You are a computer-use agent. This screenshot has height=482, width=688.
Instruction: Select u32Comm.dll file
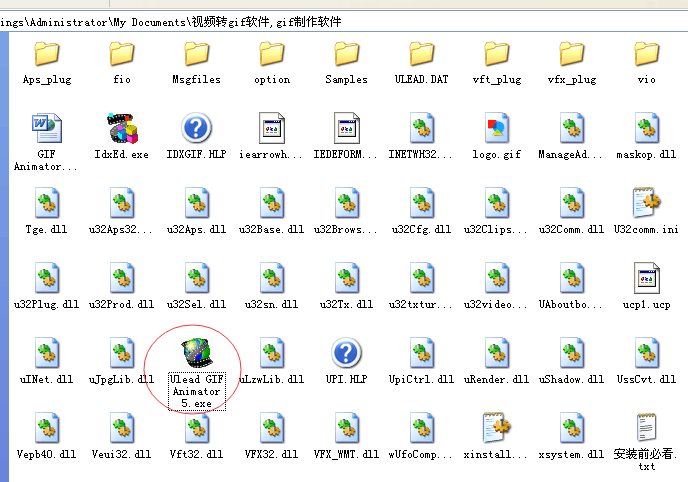click(572, 203)
